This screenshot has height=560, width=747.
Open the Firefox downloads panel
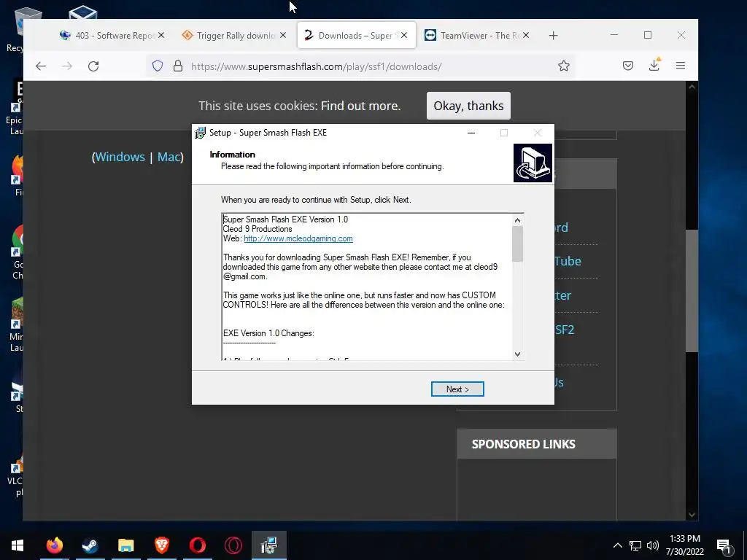coord(654,65)
